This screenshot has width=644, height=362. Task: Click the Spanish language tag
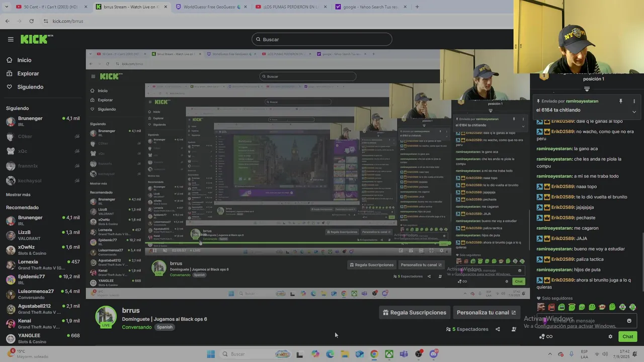pyautogui.click(x=165, y=327)
